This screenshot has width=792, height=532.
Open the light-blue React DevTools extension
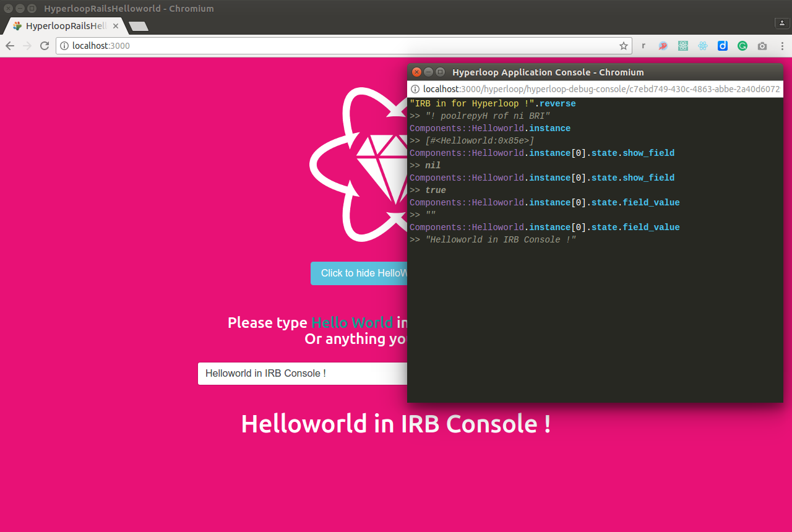click(x=703, y=46)
